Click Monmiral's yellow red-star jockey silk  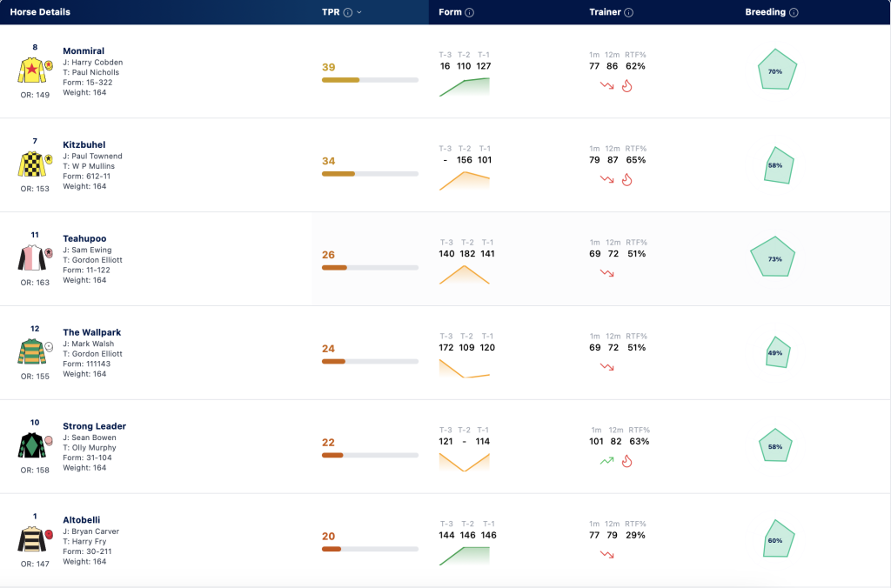pyautogui.click(x=32, y=70)
